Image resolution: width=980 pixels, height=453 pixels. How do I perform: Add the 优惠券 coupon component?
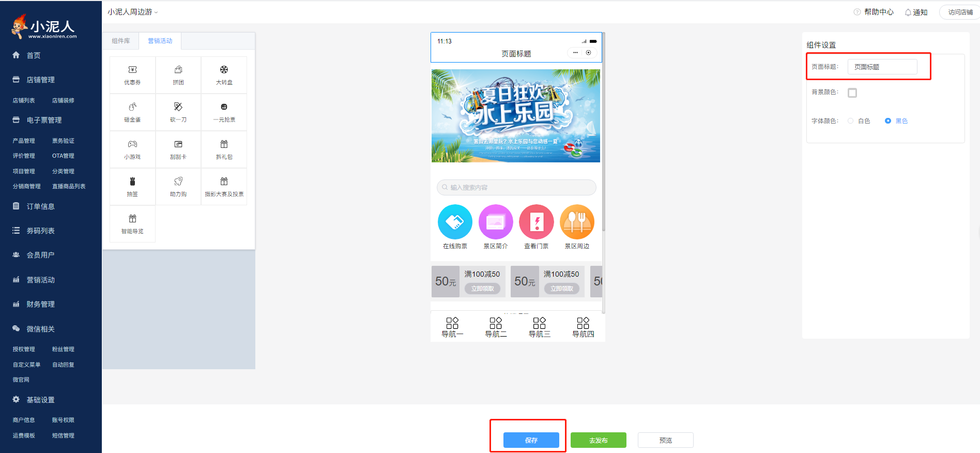coord(132,75)
